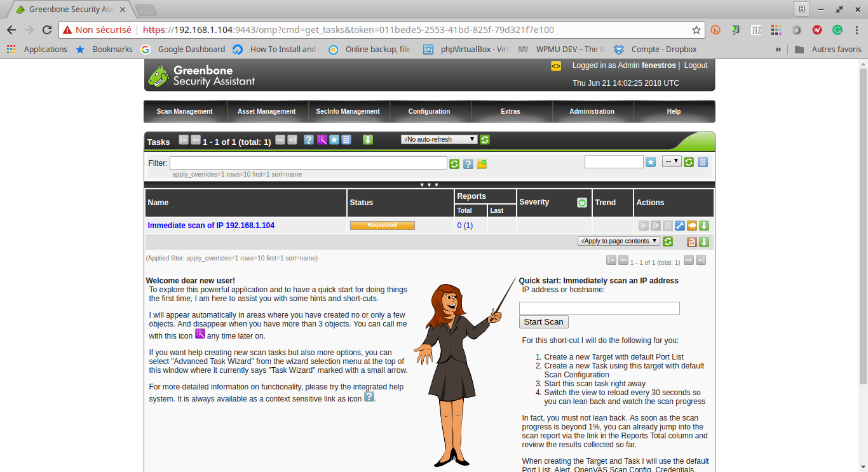
Task: Click the IP address or hostname input field
Action: tap(599, 308)
